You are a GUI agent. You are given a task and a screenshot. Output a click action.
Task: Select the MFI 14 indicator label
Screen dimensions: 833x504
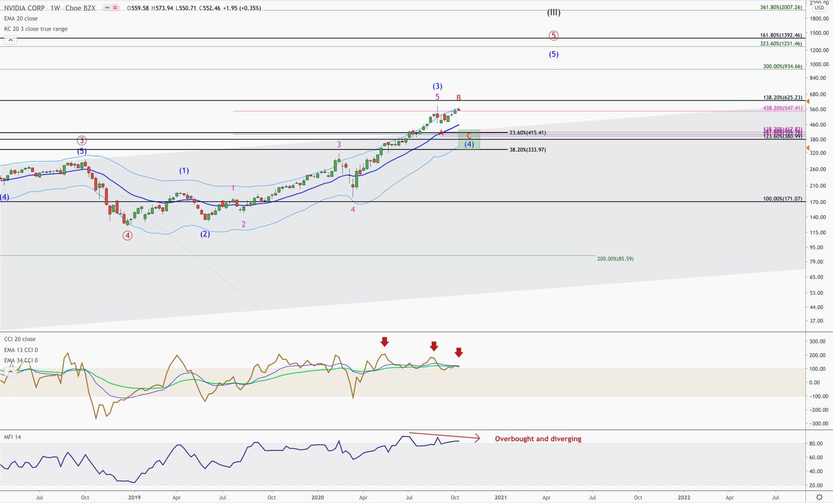click(x=12, y=437)
